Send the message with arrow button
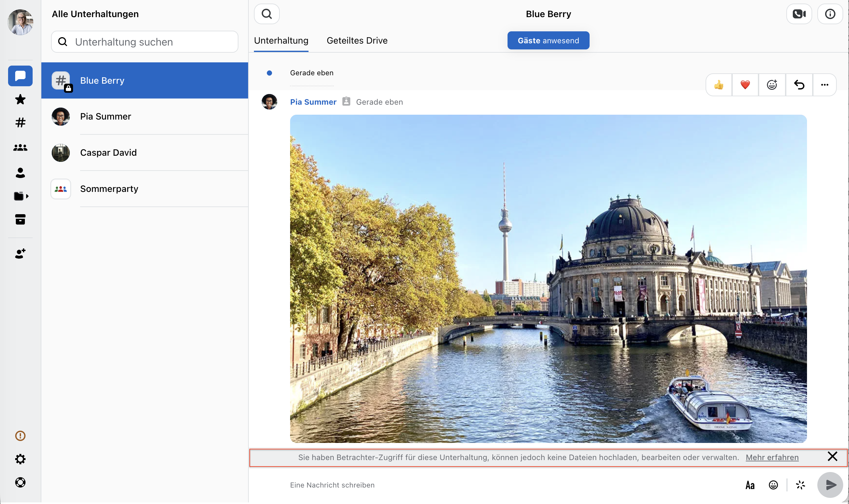This screenshot has height=504, width=849. (830, 485)
